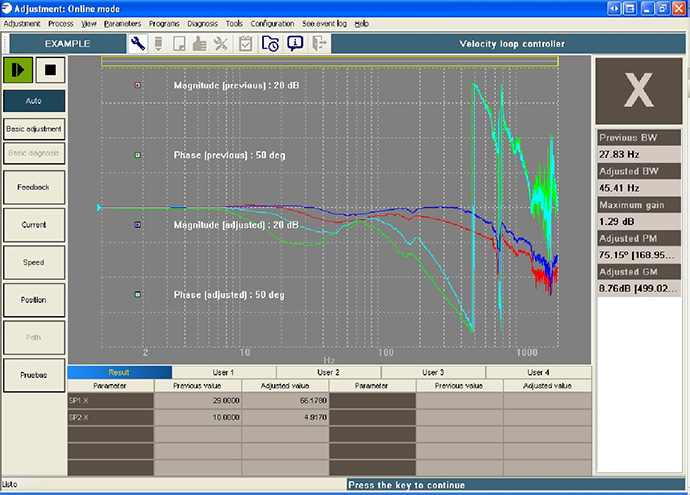This screenshot has width=690, height=495.
Task: Click the Speed button
Action: click(x=34, y=262)
